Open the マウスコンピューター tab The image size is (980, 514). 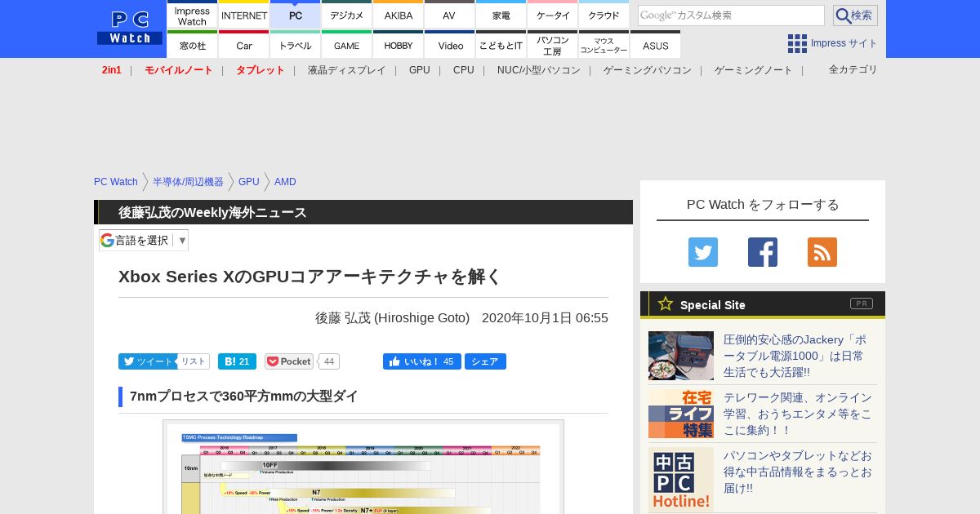click(604, 45)
